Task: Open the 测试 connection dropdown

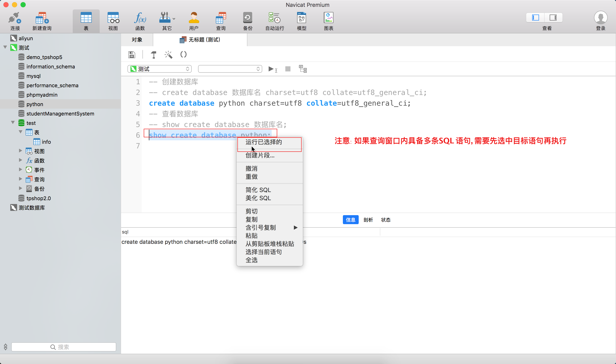Action: (x=160, y=69)
